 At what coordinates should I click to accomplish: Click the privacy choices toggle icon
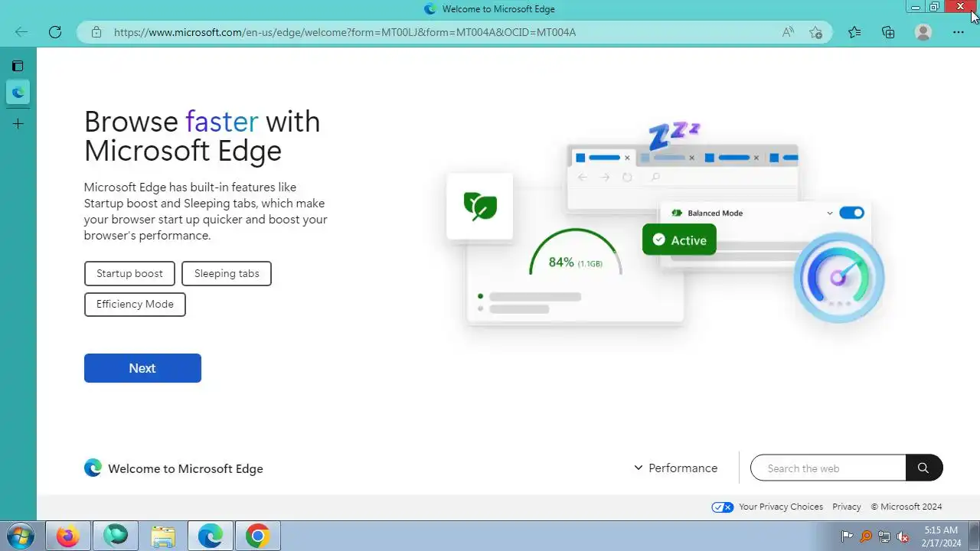tap(723, 507)
